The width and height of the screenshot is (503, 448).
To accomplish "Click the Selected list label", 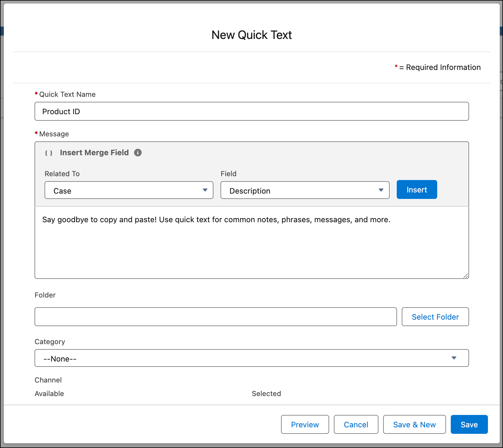I will (x=266, y=393).
